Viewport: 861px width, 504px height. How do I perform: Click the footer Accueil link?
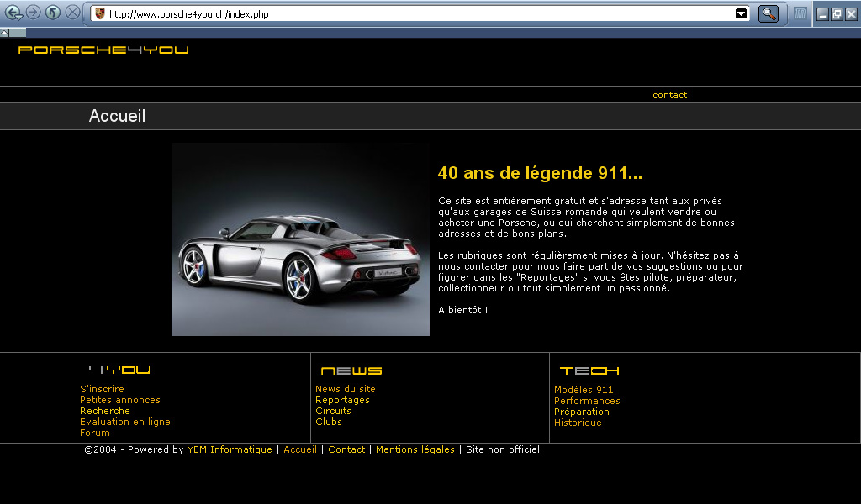300,449
